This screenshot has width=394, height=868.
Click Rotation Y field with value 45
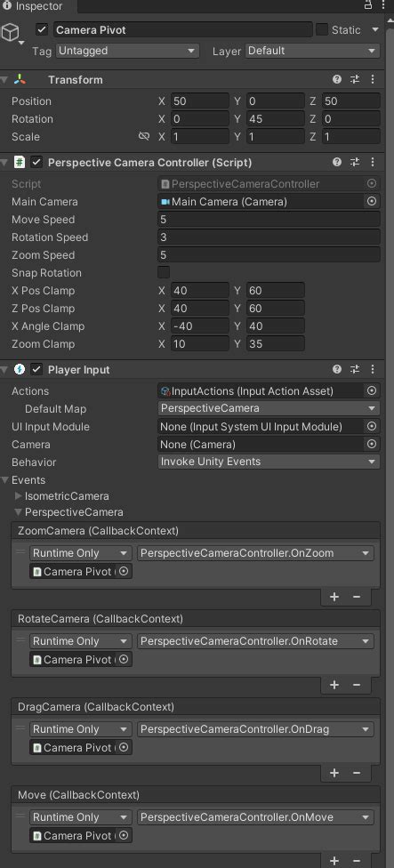click(276, 119)
